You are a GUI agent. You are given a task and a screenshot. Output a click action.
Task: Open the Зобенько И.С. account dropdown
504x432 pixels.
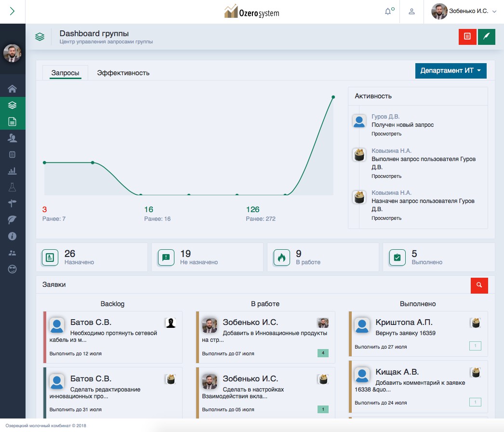pyautogui.click(x=464, y=12)
